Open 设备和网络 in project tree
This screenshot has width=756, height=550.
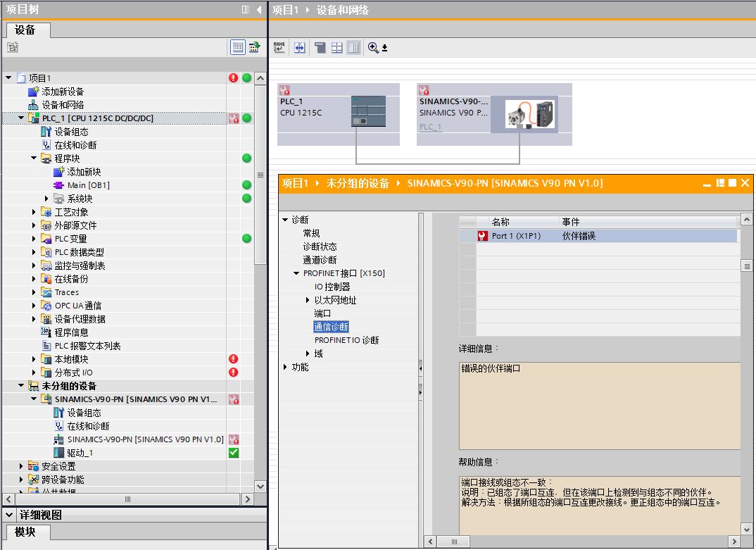pos(63,105)
